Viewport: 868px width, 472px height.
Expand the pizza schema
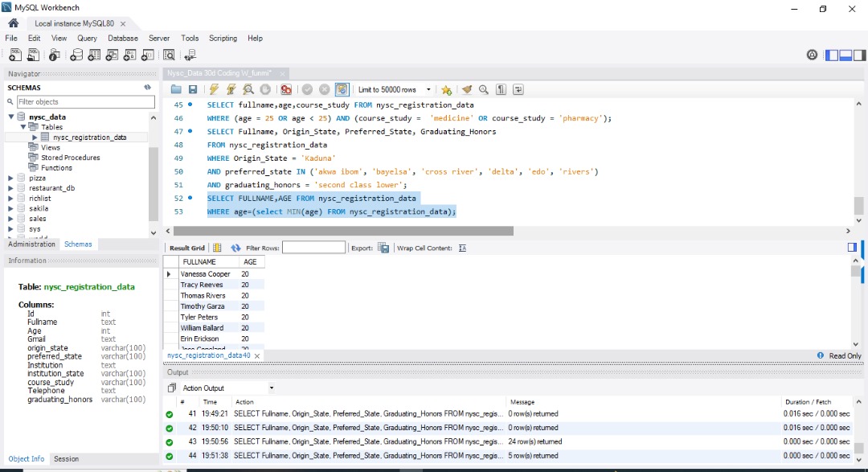[11, 178]
